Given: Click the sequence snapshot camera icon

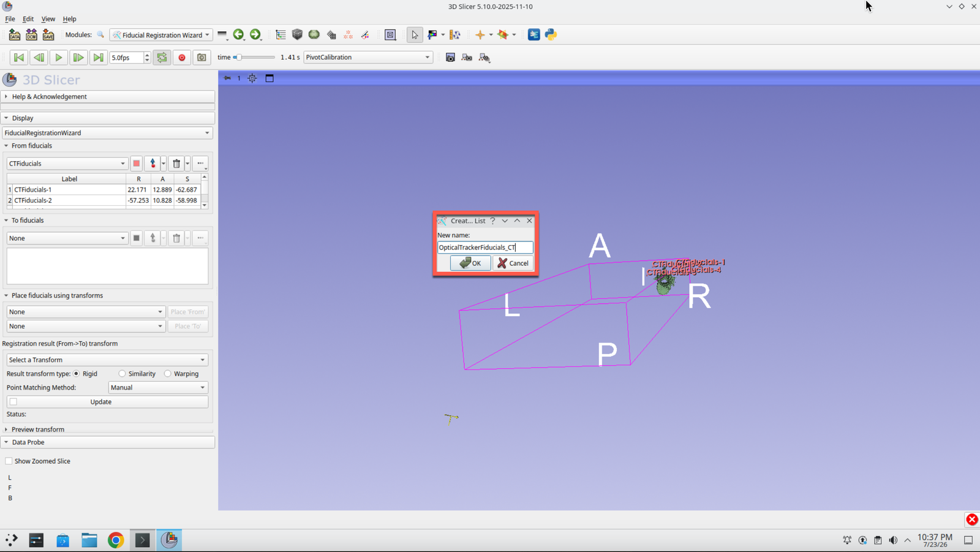Looking at the screenshot, I should click(202, 58).
